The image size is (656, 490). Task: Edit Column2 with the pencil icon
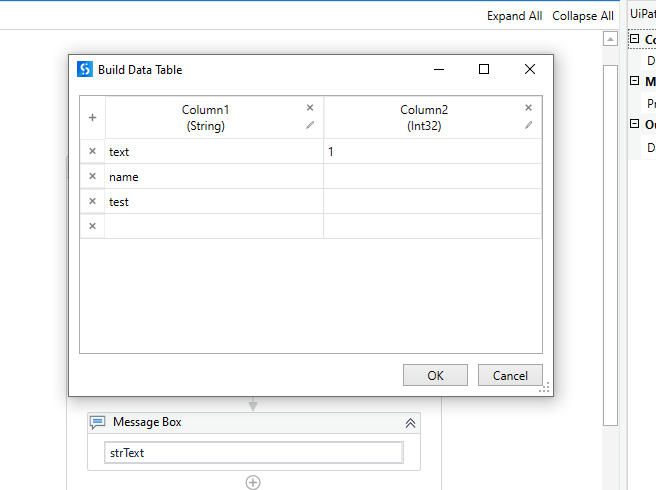click(528, 125)
